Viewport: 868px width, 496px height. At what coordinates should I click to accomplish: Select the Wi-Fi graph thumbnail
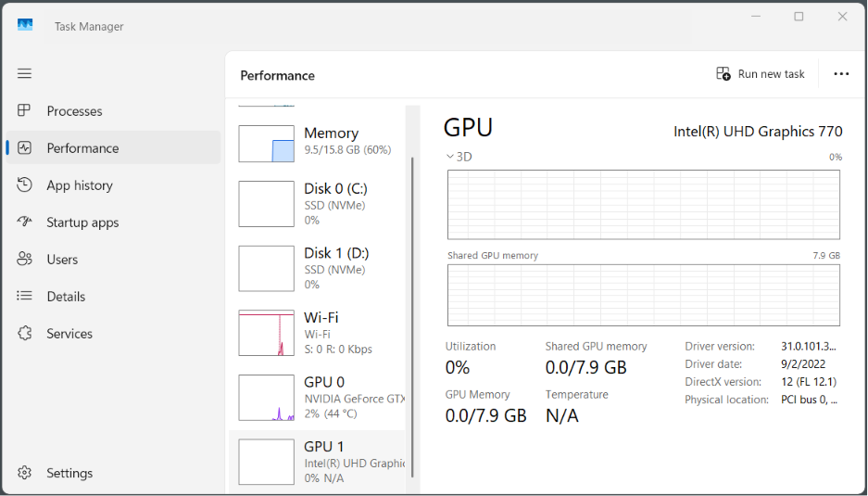[266, 333]
